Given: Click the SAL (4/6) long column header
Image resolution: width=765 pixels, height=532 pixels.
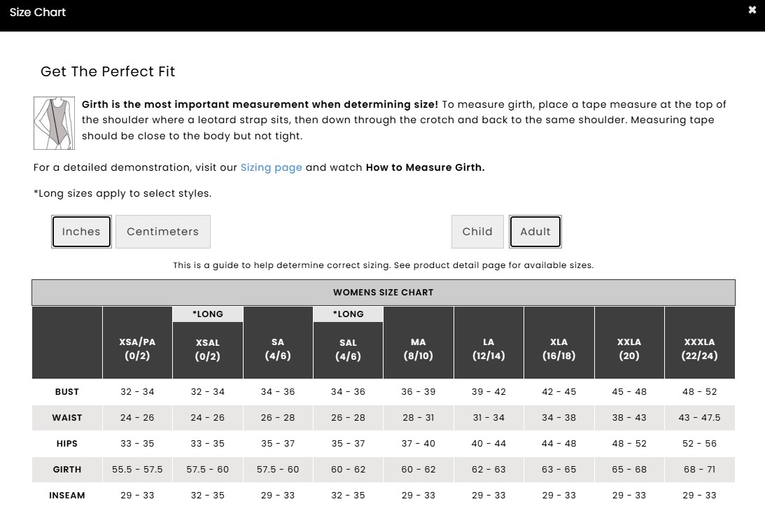Looking at the screenshot, I should pos(348,349).
